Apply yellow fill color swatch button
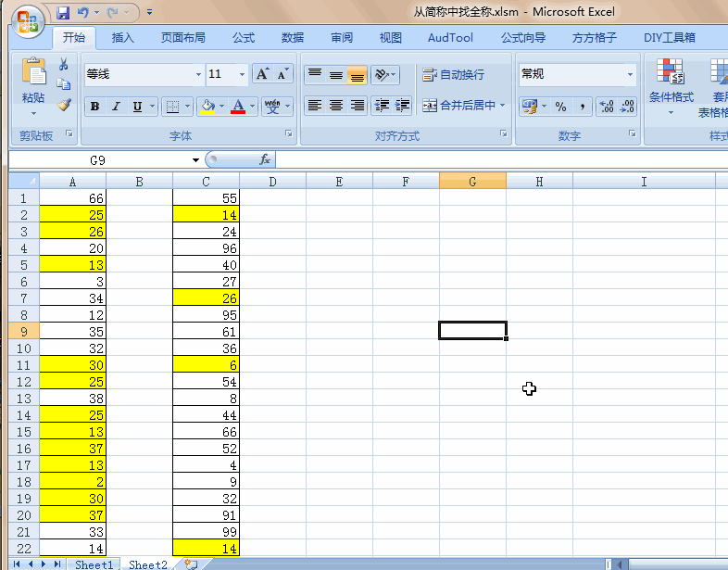 coord(207,107)
